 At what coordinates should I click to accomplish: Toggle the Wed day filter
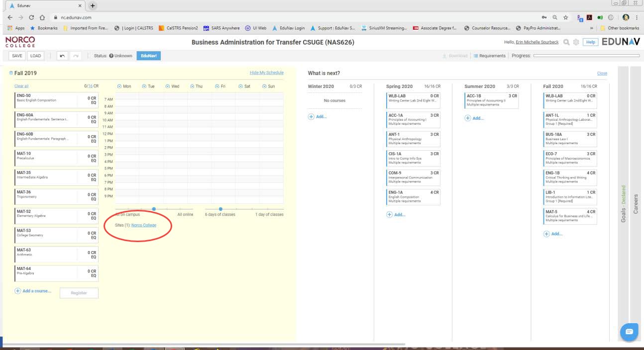167,87
